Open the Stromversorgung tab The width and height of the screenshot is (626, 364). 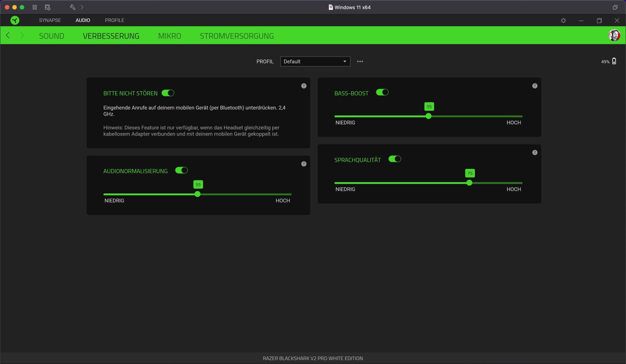tap(237, 36)
